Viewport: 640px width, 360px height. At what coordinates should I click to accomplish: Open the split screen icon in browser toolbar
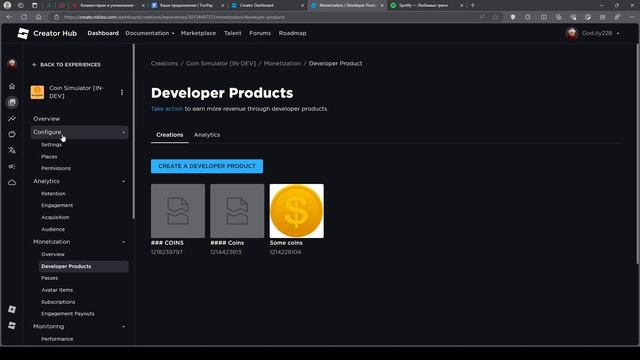tap(544, 17)
